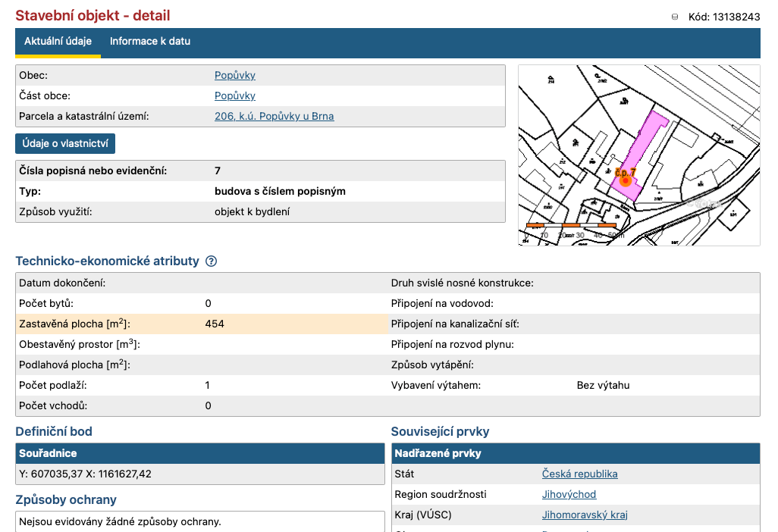Click the orange scale bar on the map

pos(572,226)
